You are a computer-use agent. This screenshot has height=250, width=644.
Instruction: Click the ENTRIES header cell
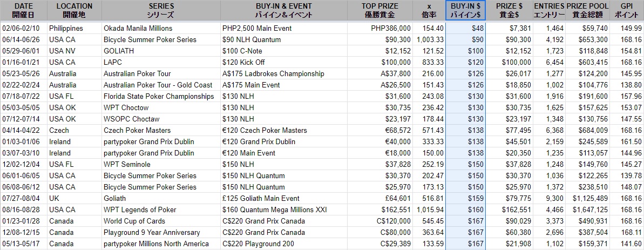tap(549, 10)
